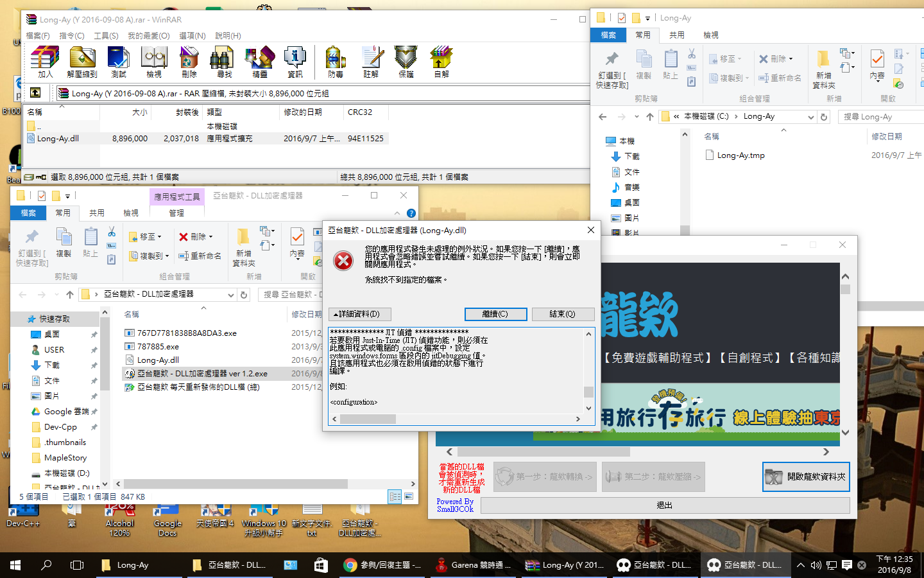Image resolution: width=924 pixels, height=578 pixels.
Task: Click 新增資料夾 in DLL加密處理器 Explorer ribbon
Action: point(244,247)
